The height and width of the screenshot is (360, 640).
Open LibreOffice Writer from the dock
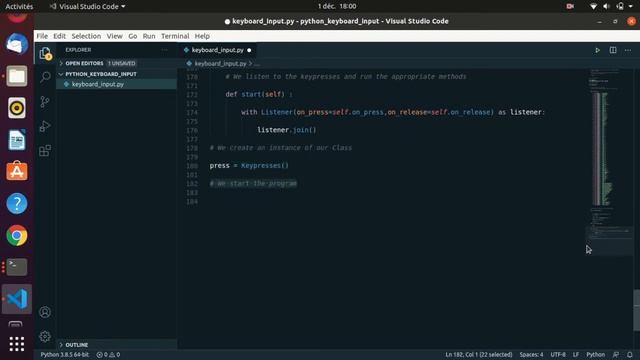tap(17, 140)
